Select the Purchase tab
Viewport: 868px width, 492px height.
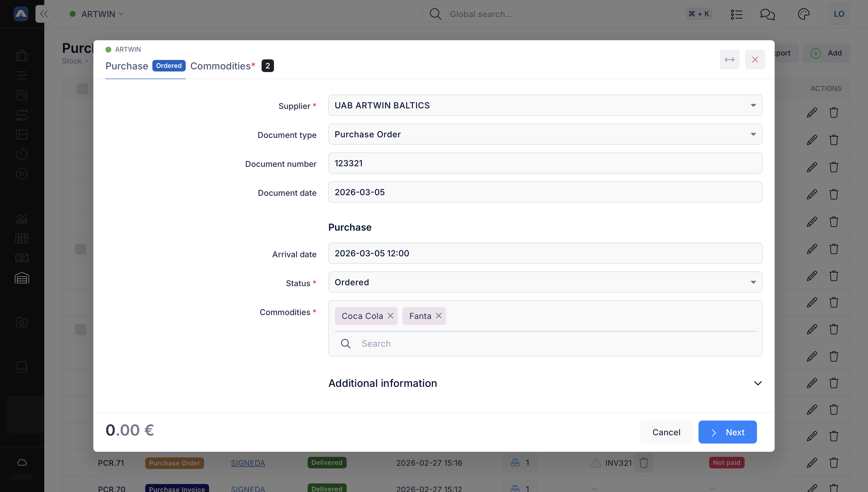(x=127, y=66)
